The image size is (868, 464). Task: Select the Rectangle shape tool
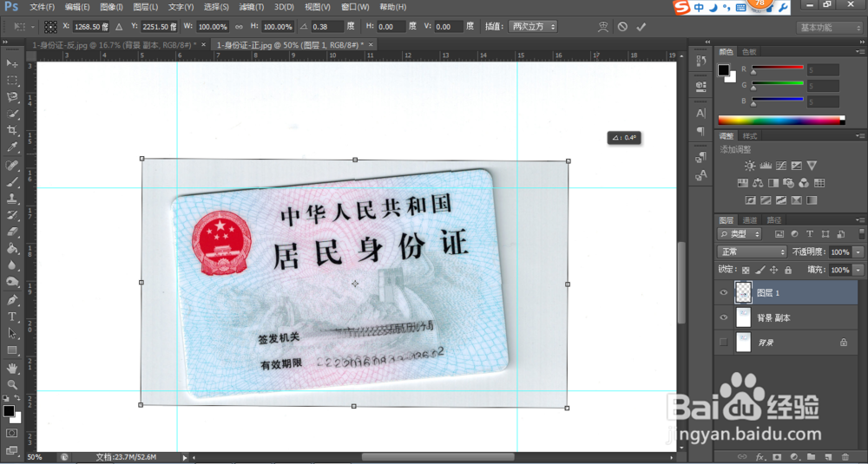pyautogui.click(x=12, y=350)
